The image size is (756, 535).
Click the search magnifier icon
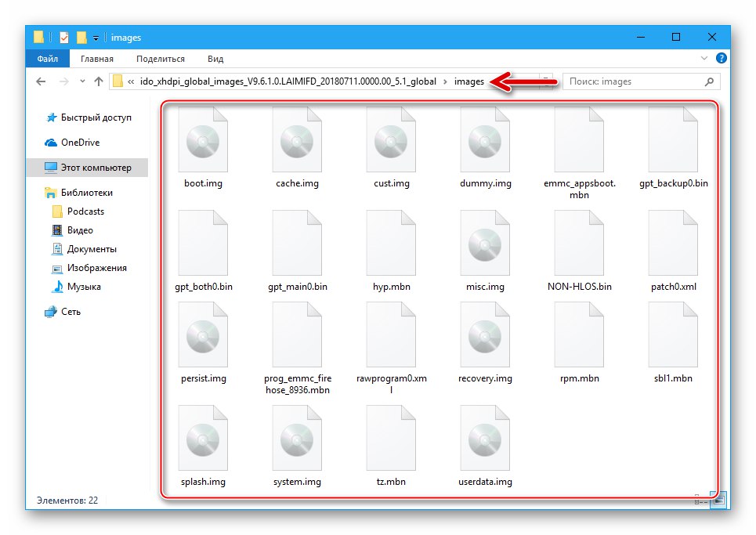(x=709, y=81)
